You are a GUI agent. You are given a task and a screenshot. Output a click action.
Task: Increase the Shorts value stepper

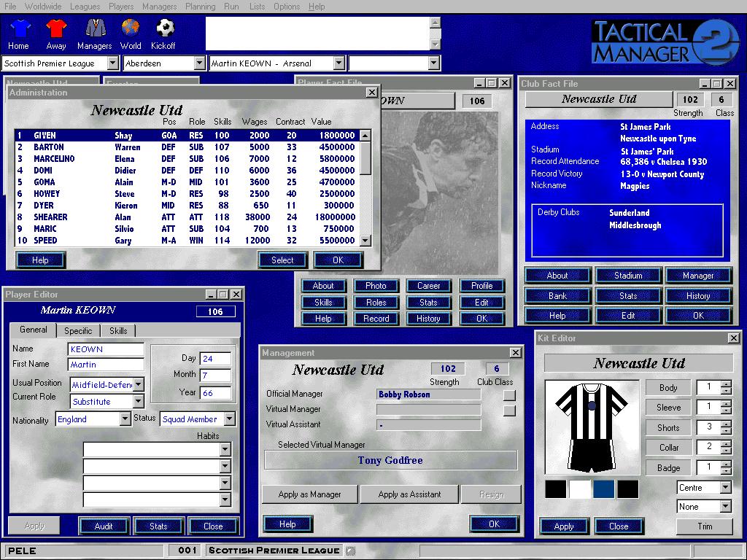click(726, 424)
